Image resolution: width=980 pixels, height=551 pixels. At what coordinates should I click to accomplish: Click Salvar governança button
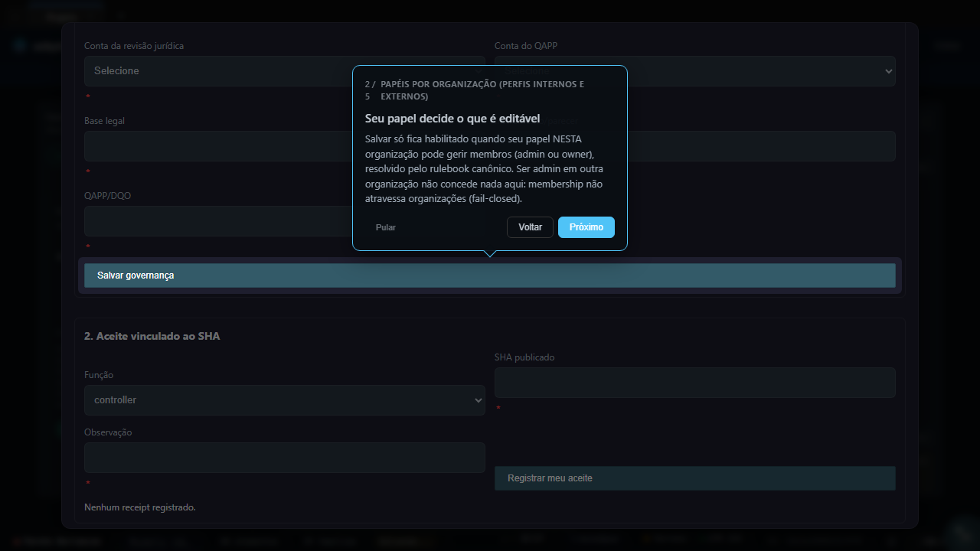point(489,275)
